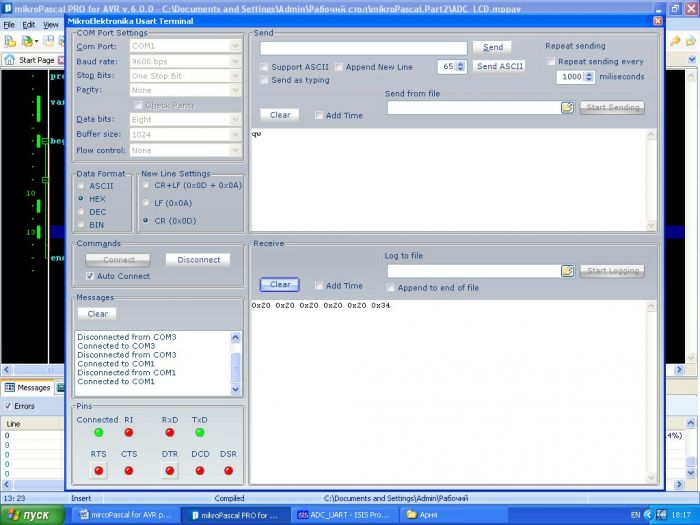Click the EN language indicator in tray
This screenshot has height=525, width=700.
pyautogui.click(x=635, y=515)
